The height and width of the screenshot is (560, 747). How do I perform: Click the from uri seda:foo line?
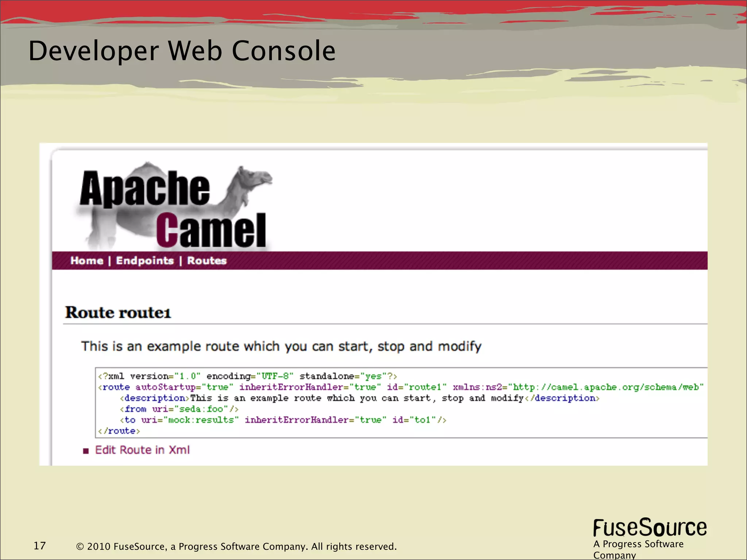pyautogui.click(x=179, y=409)
